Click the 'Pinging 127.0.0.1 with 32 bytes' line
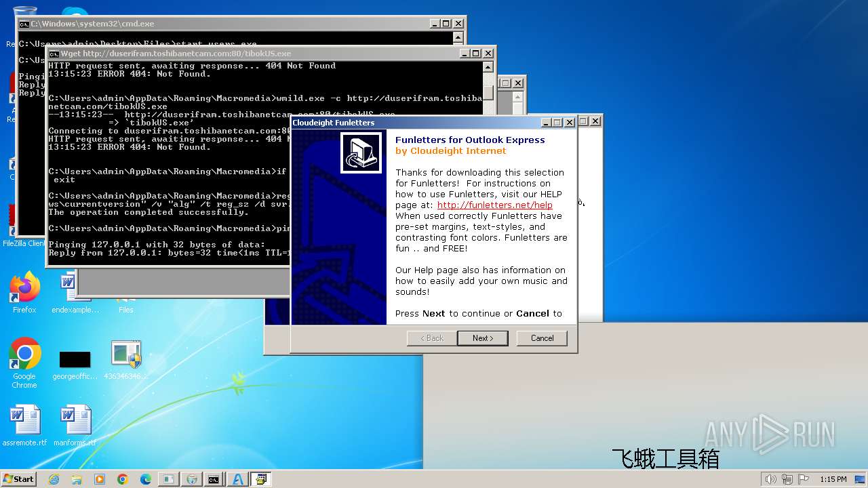 tap(157, 245)
